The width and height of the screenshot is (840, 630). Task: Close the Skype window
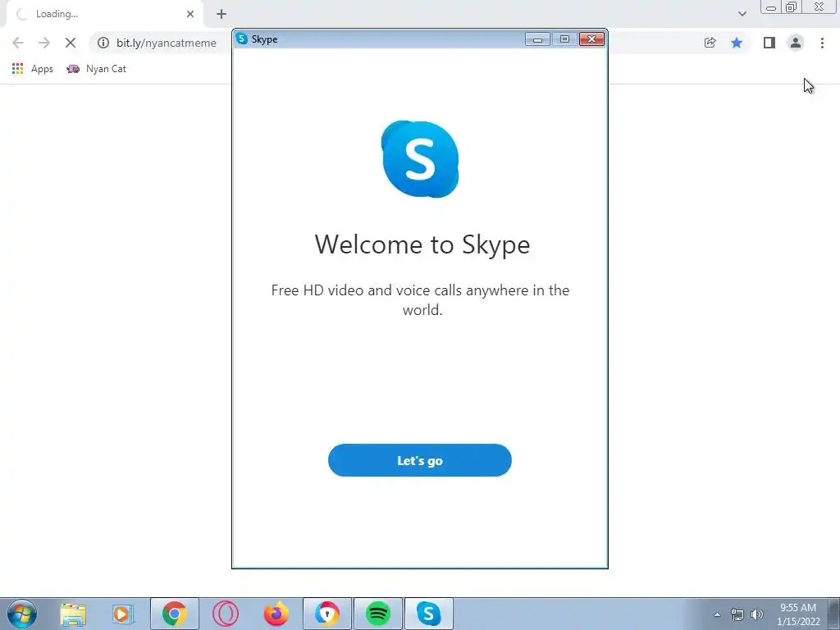pos(591,39)
